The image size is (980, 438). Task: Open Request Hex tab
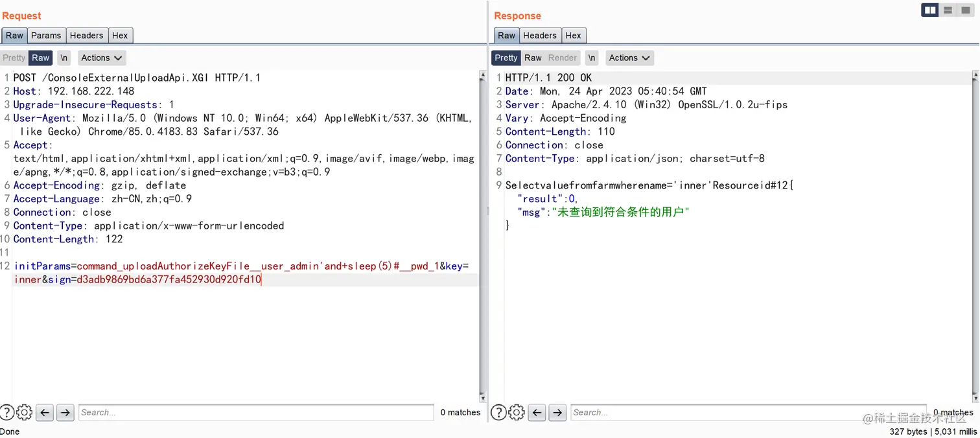120,36
